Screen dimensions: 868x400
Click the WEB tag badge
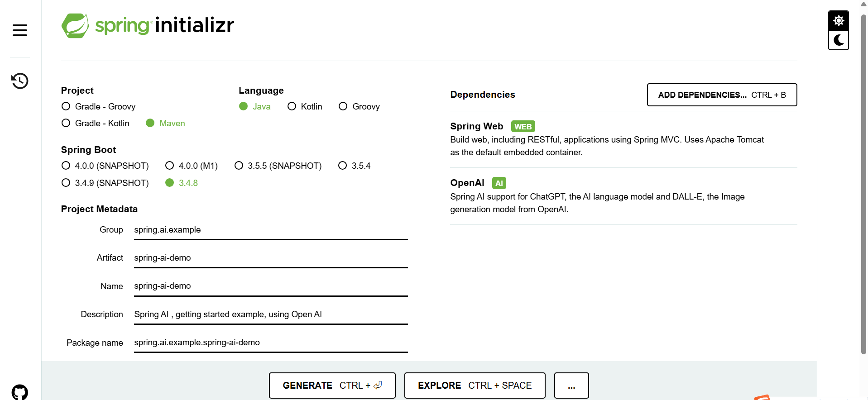523,127
